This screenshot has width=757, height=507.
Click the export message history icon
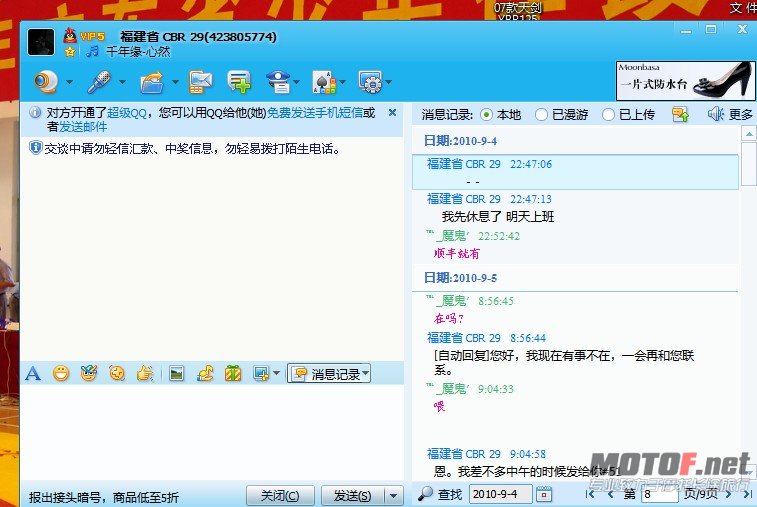coord(680,114)
